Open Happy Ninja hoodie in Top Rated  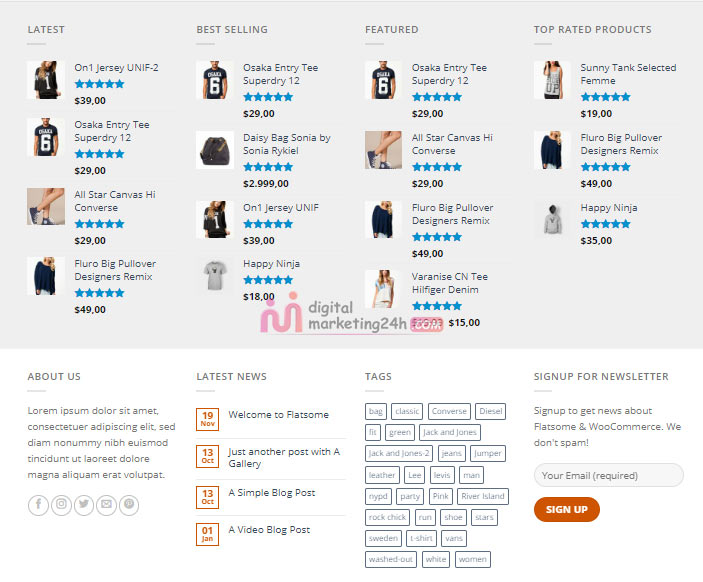point(609,208)
